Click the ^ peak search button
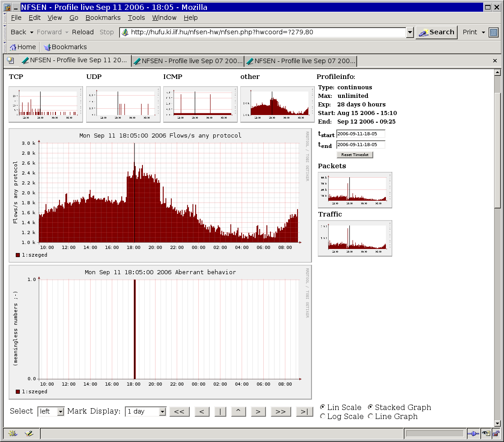The height and width of the screenshot is (442, 504). 238,411
